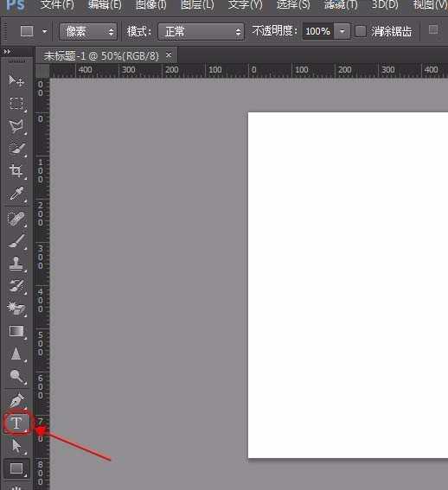Select the Spot Healing Brush tool
Image resolution: width=448 pixels, height=490 pixels.
point(16,219)
